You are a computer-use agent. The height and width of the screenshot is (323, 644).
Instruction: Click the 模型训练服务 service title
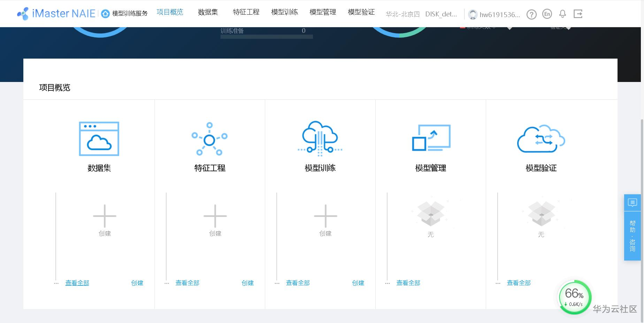coord(130,13)
